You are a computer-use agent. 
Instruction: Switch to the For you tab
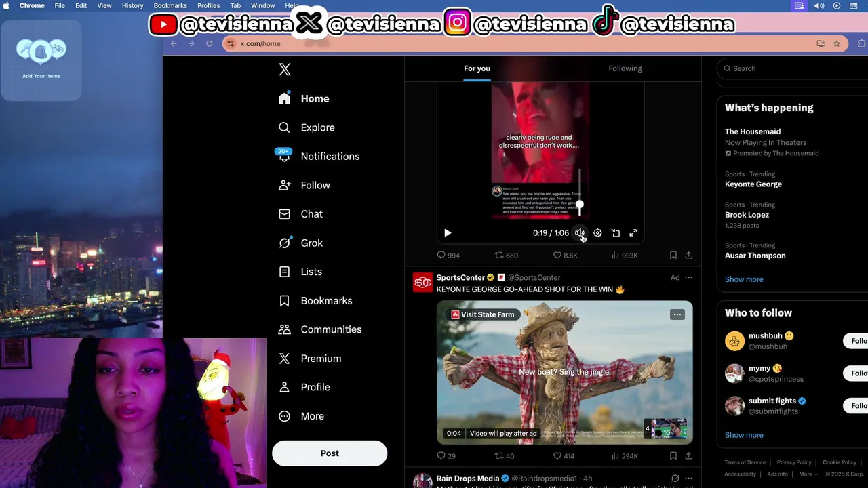click(477, 68)
